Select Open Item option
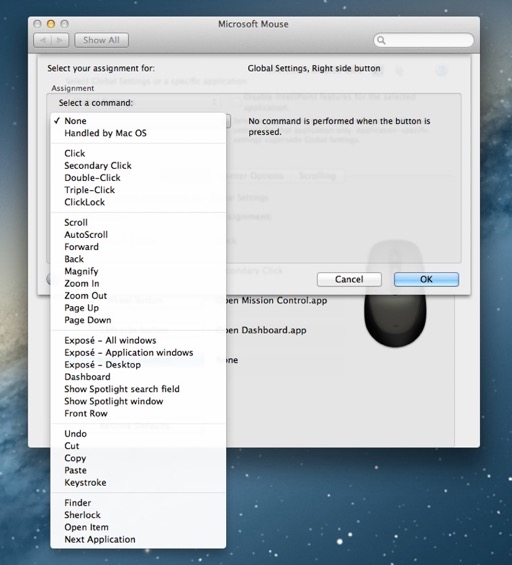The image size is (512, 565). [138, 528]
